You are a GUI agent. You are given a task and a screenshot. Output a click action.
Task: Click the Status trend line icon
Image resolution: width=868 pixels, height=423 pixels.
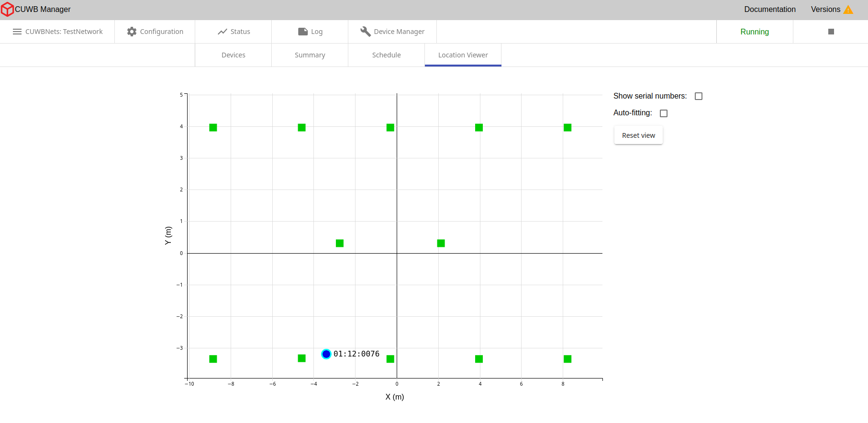[x=223, y=32]
